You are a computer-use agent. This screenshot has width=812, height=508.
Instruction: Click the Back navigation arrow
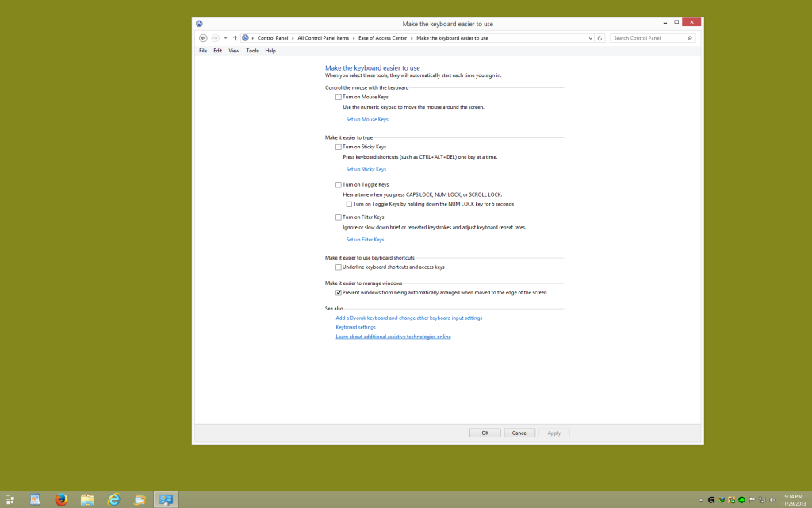click(203, 38)
